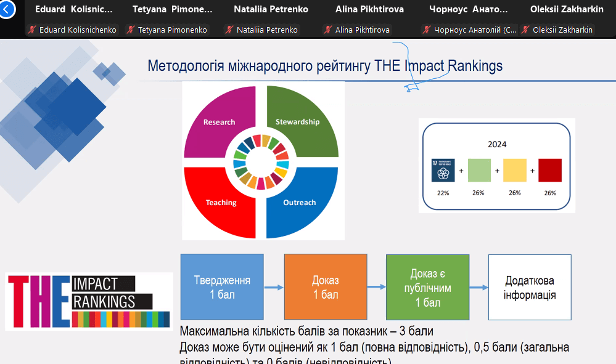Image resolution: width=616 pixels, height=364 pixels.
Task: Select Tetyana Pimone... participant video tile
Action: coord(173,19)
